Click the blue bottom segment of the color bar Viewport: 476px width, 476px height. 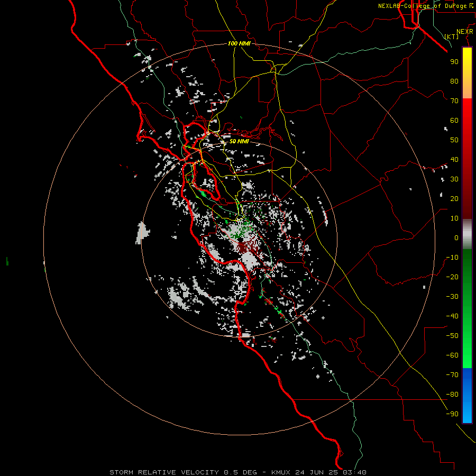[467, 396]
